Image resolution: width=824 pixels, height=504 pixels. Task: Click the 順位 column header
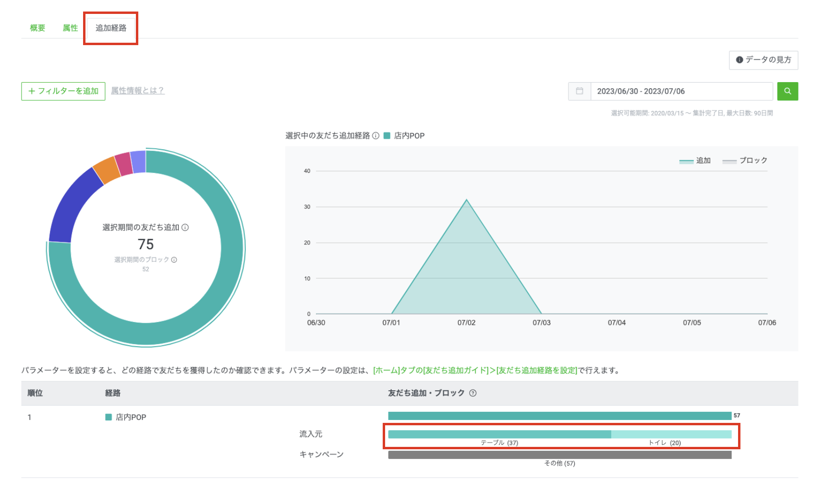click(35, 393)
